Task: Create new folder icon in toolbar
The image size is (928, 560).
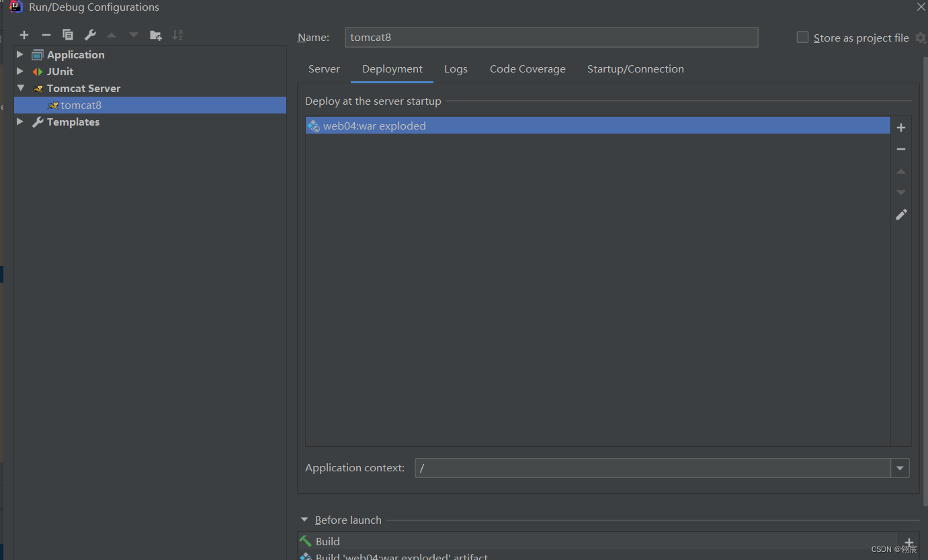Action: pyautogui.click(x=156, y=35)
